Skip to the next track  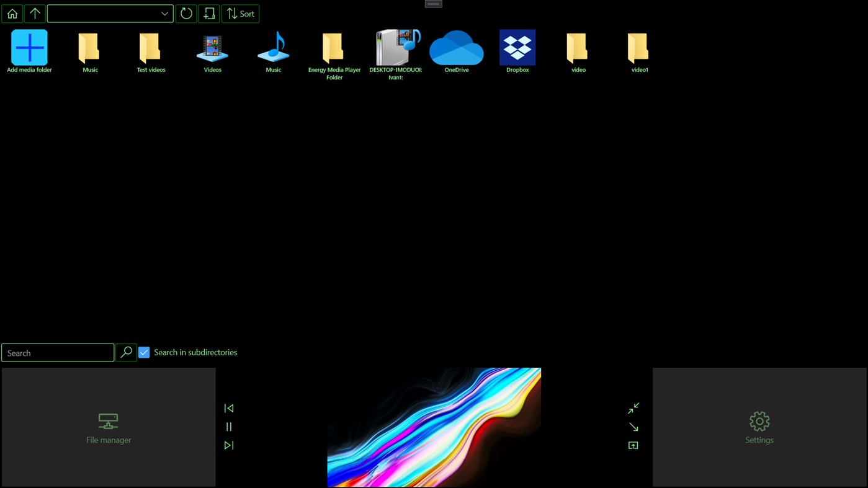click(x=228, y=445)
